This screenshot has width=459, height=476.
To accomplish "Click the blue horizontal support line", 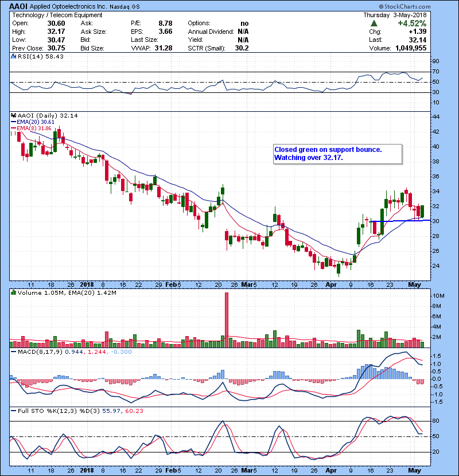I will click(400, 221).
